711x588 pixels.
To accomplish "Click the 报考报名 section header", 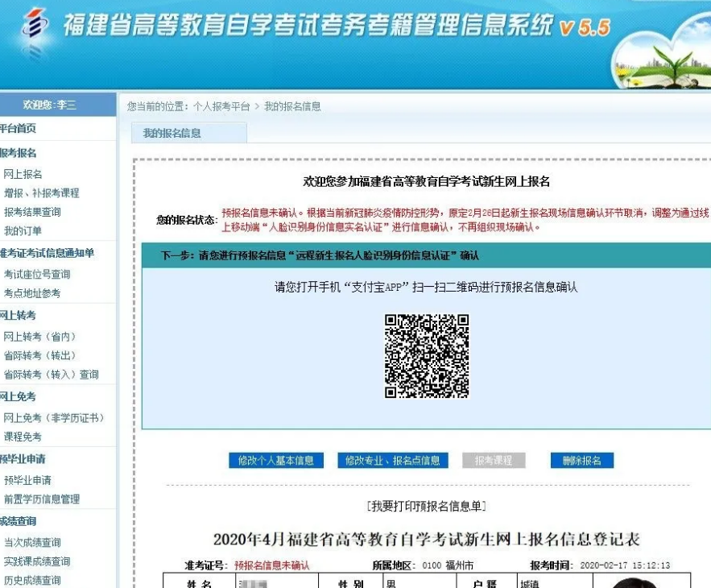I will pos(19,153).
